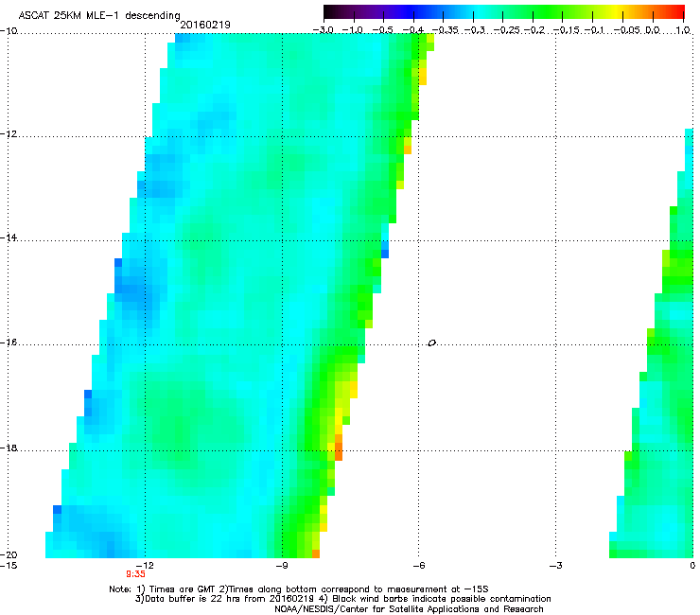Click the -14 latitude label on left axis
The width and height of the screenshot is (700, 615).
(9, 237)
